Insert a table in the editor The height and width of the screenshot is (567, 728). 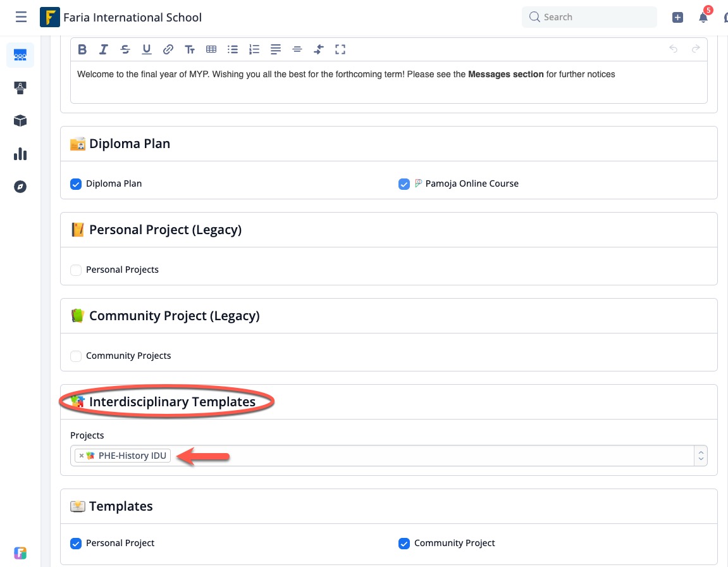211,49
